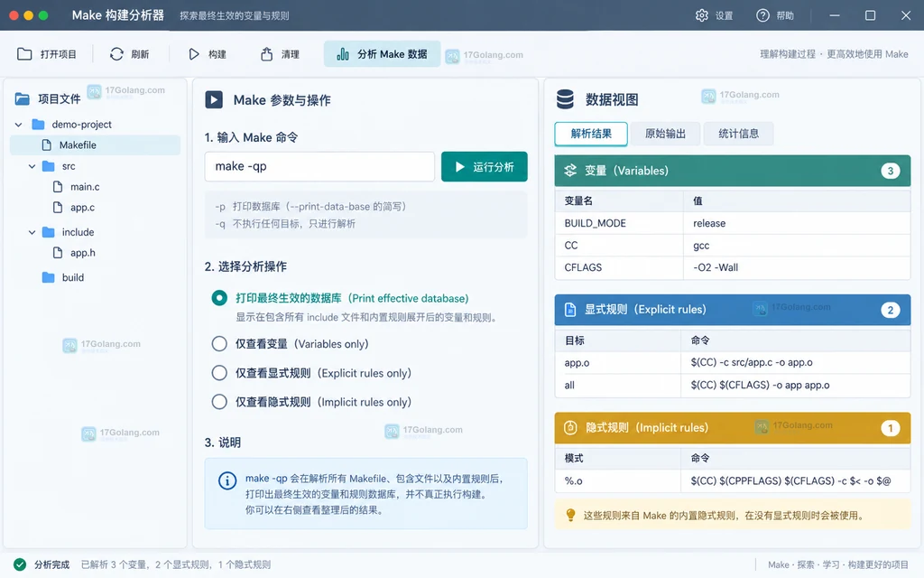Collapse the include folder chevron
This screenshot has width=924, height=578.
[x=32, y=233]
